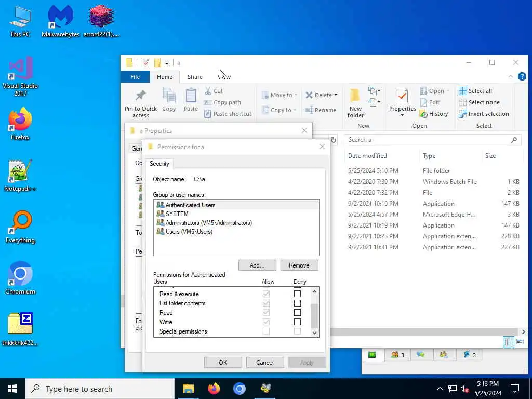Check Deny for Write permission
Image resolution: width=532 pixels, height=399 pixels.
[297, 322]
